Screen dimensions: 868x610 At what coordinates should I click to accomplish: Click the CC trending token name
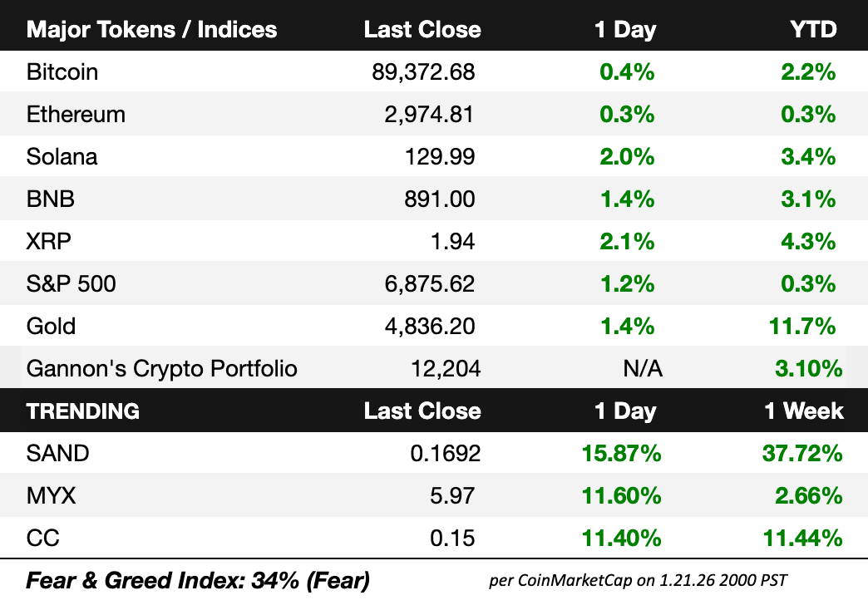click(x=43, y=539)
